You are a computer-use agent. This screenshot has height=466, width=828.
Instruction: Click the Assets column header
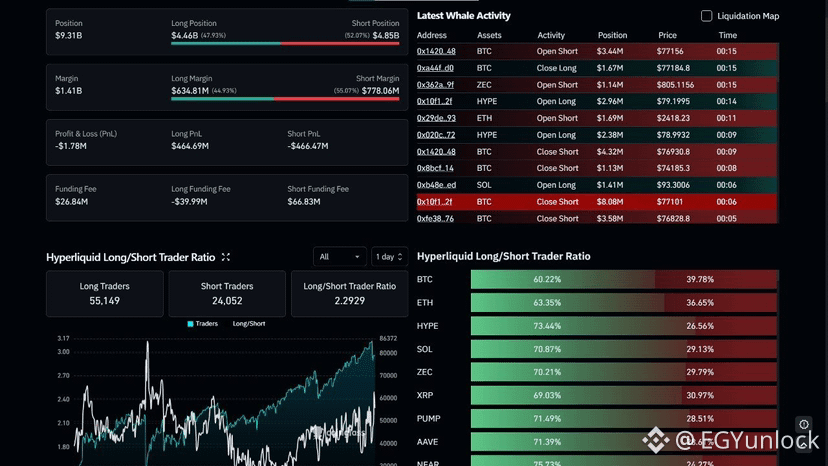489,35
